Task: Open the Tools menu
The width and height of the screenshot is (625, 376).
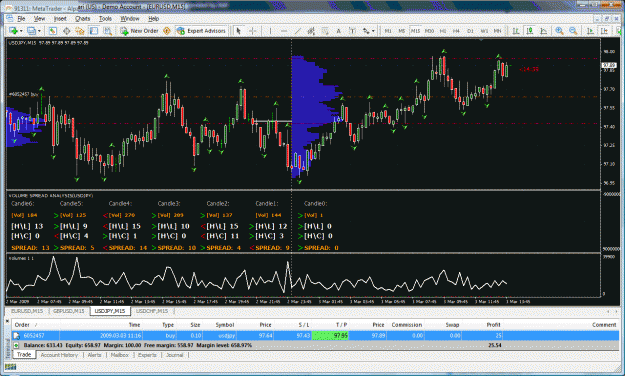Action: (105, 18)
